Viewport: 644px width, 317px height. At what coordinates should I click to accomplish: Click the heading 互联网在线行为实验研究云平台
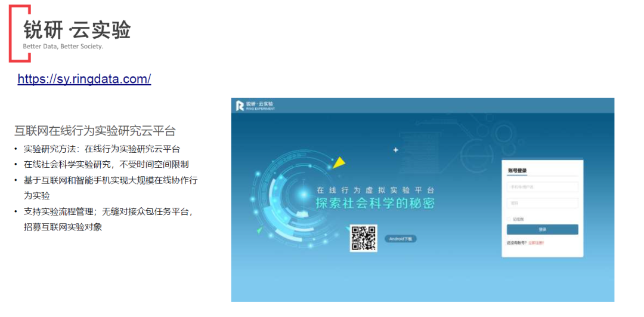[95, 131]
